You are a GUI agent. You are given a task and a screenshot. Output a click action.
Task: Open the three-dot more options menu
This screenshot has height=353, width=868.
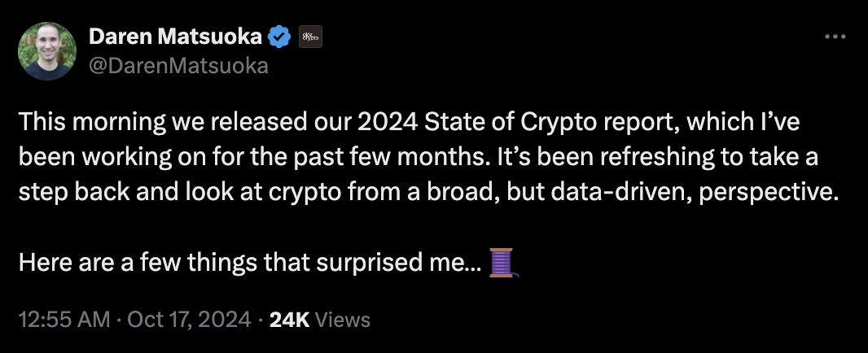point(835,37)
